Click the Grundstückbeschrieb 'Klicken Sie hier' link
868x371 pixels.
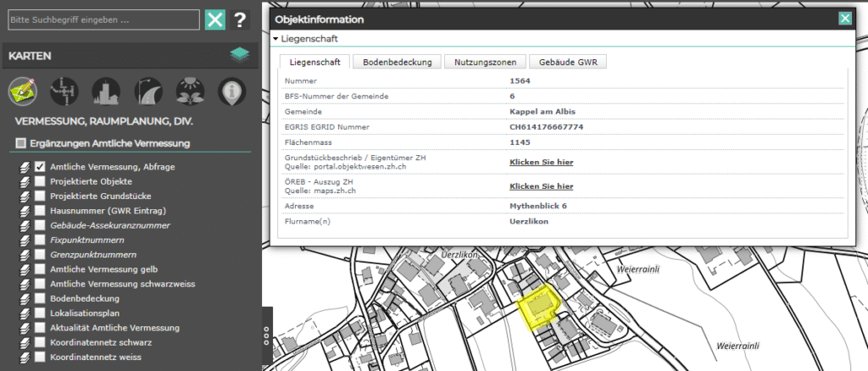point(541,160)
